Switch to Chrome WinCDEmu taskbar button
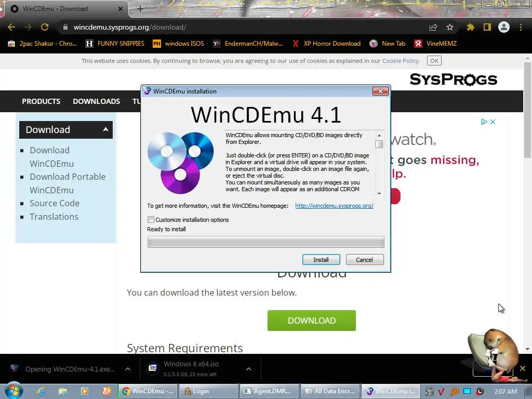This screenshot has height=399, width=532. pyautogui.click(x=148, y=391)
